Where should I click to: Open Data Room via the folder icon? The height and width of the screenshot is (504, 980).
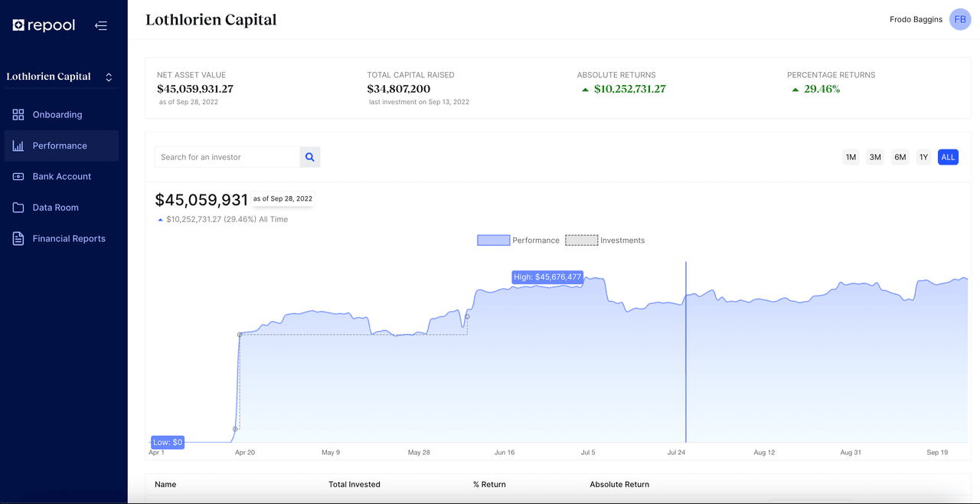(18, 207)
